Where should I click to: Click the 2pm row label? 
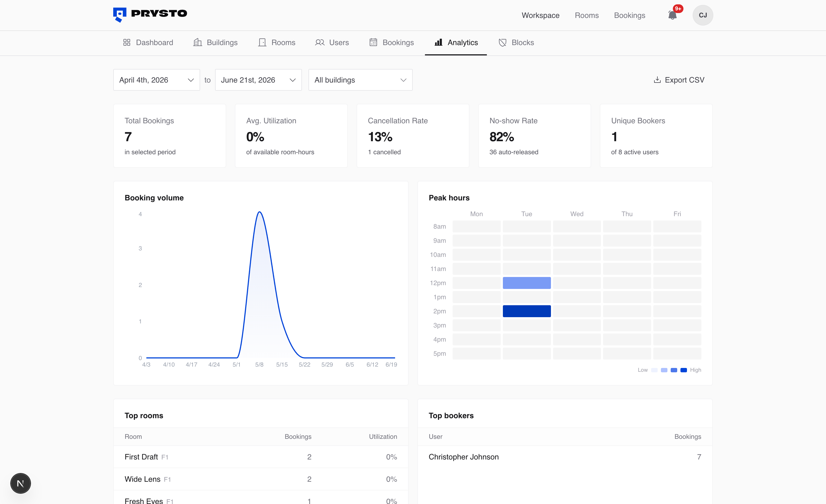[440, 311]
